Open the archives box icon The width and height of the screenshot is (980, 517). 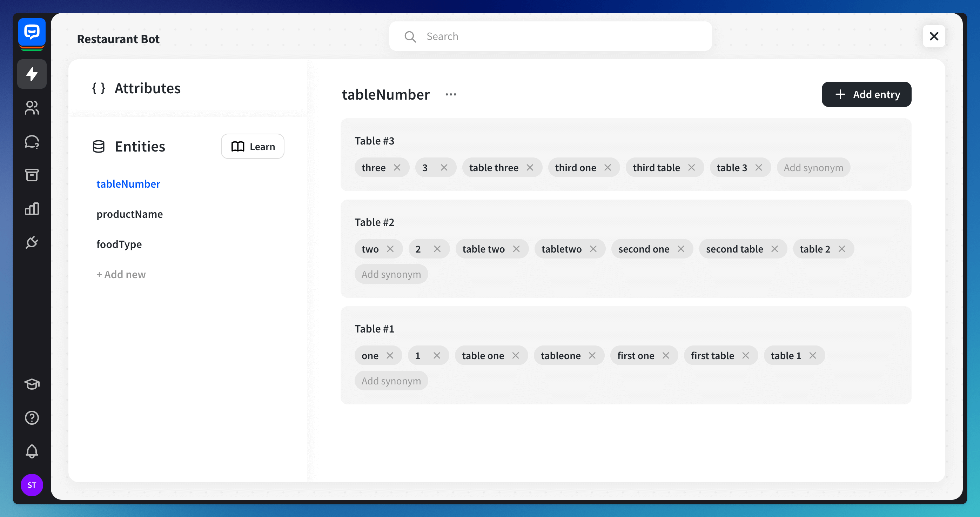[x=32, y=175]
